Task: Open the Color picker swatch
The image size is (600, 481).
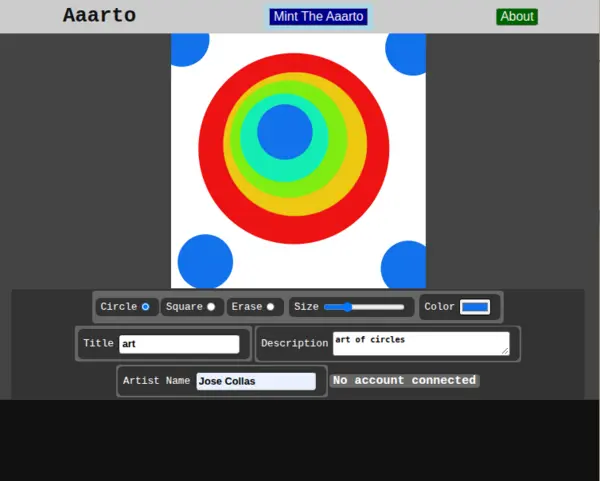Action: tap(475, 307)
